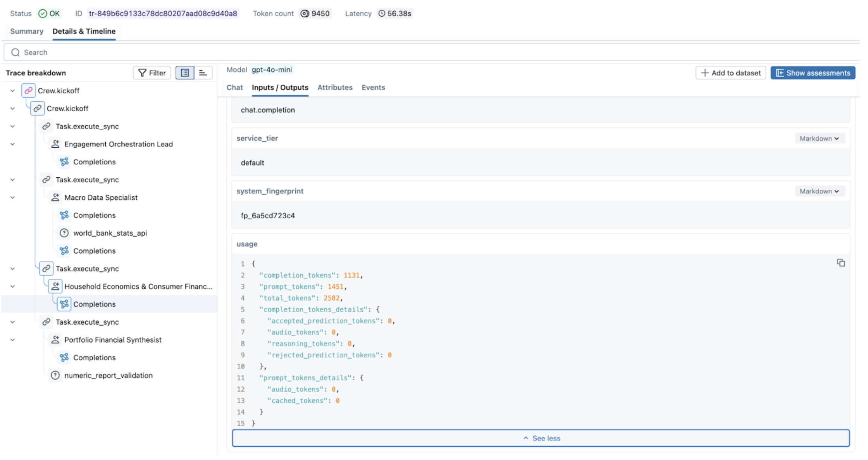Open the system_fingerprint Markdown format dropdown
Image resolution: width=868 pixels, height=460 pixels.
pos(820,191)
